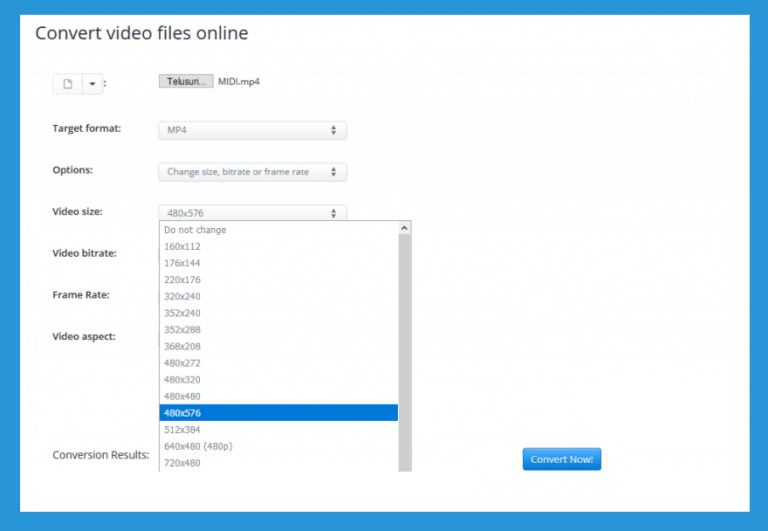This screenshot has height=531, width=768.
Task: Select 352x240 from size list
Action: coord(279,313)
